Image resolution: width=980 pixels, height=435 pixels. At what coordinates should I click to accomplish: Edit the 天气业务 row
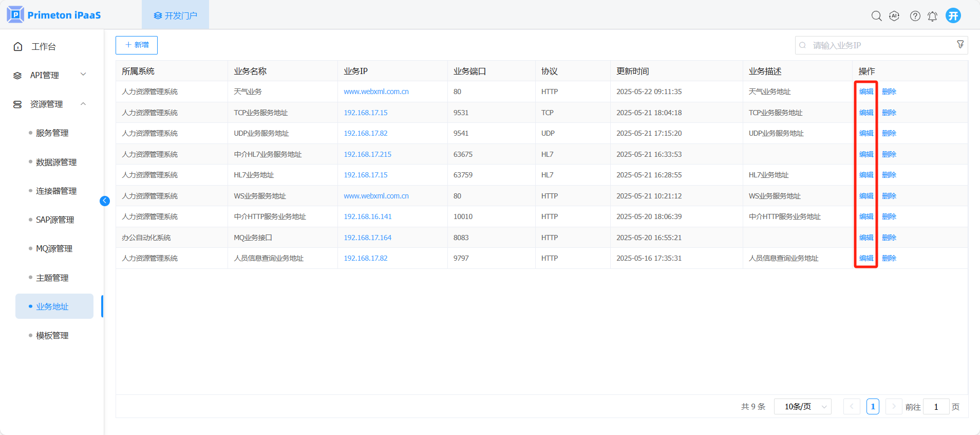pos(866,92)
